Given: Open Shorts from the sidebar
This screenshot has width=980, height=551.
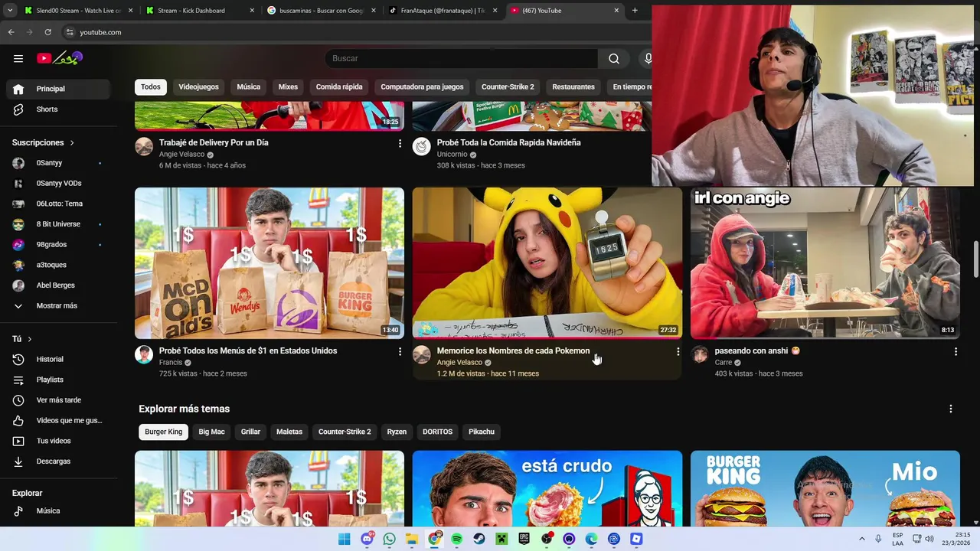Looking at the screenshot, I should coord(58,109).
